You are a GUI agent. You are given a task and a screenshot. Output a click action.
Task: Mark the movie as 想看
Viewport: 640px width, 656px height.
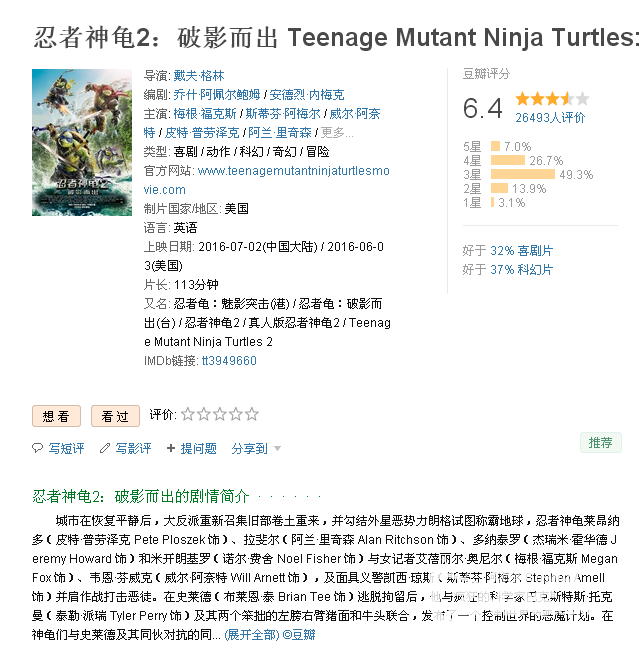coord(56,416)
